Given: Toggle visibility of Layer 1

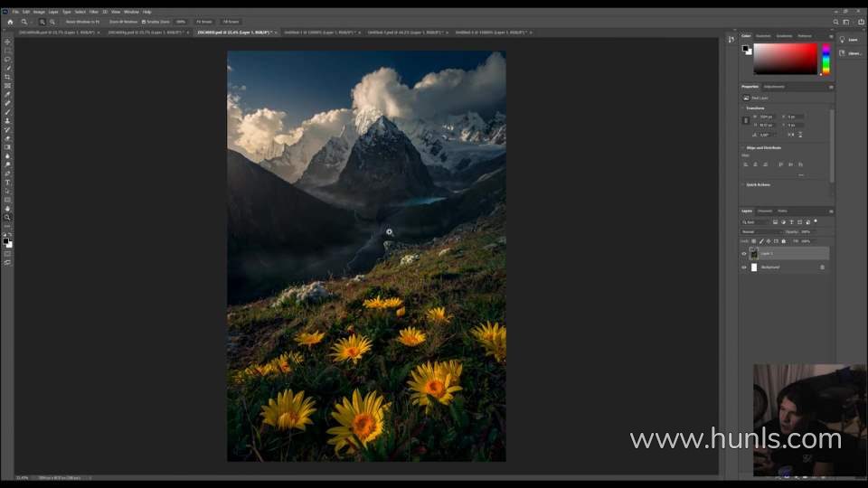Looking at the screenshot, I should click(744, 254).
